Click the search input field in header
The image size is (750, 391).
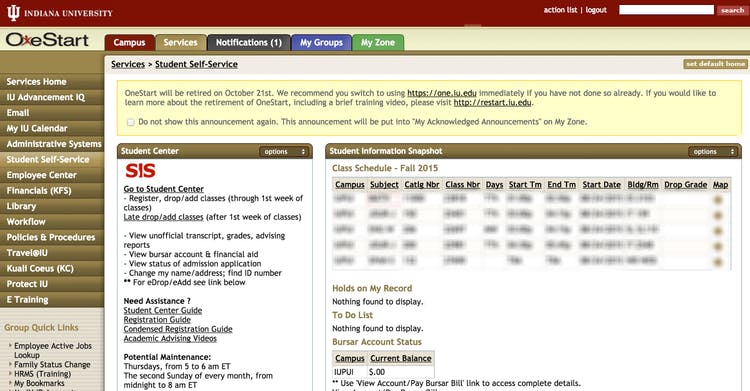(x=666, y=10)
